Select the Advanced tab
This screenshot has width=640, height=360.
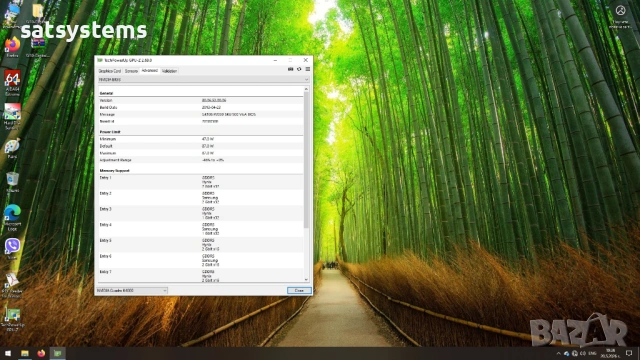pyautogui.click(x=150, y=71)
